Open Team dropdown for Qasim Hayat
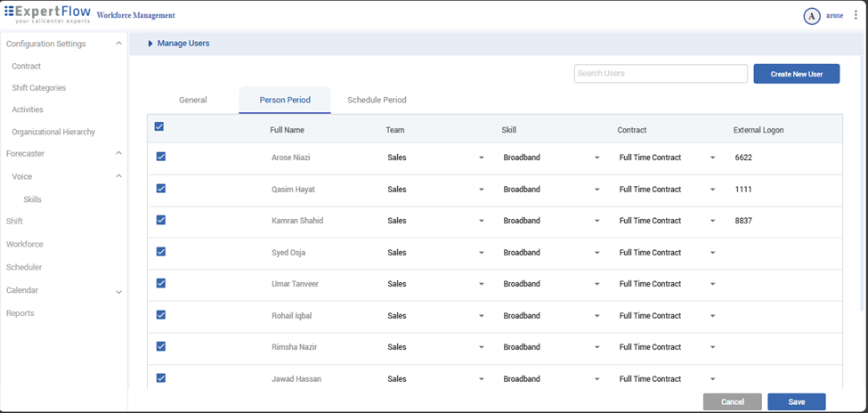Screen dimensions: 868x413 tap(482, 190)
